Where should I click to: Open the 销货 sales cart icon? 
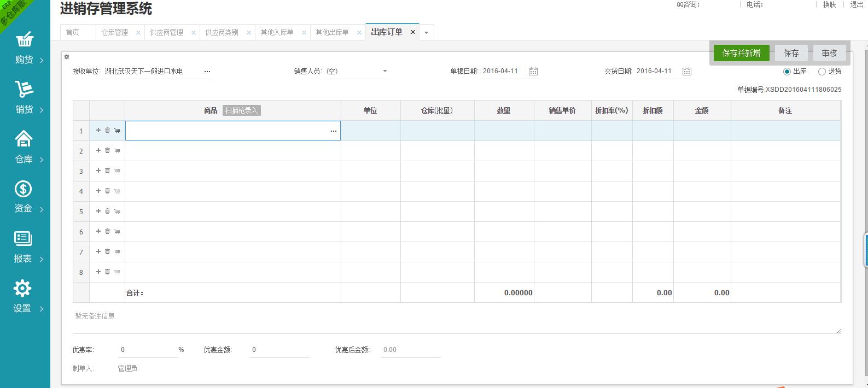(24, 89)
